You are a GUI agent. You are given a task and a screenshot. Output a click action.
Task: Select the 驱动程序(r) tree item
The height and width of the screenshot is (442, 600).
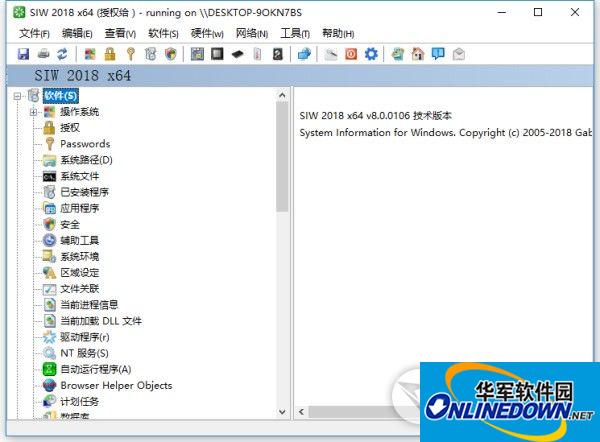coord(85,337)
